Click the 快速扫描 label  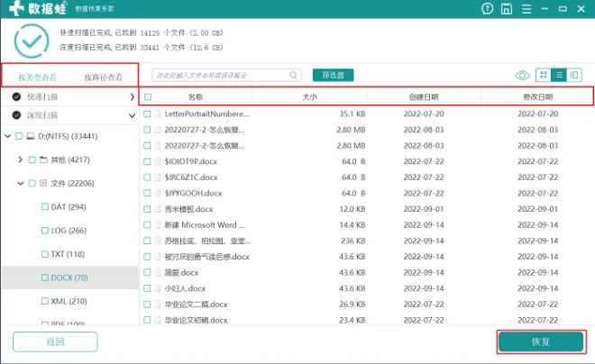click(42, 97)
